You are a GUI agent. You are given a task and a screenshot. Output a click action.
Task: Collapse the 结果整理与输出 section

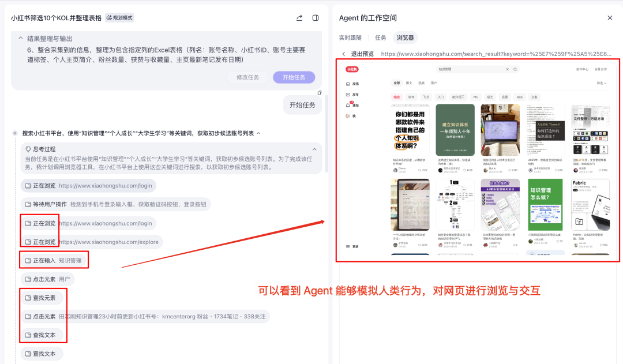point(21,38)
